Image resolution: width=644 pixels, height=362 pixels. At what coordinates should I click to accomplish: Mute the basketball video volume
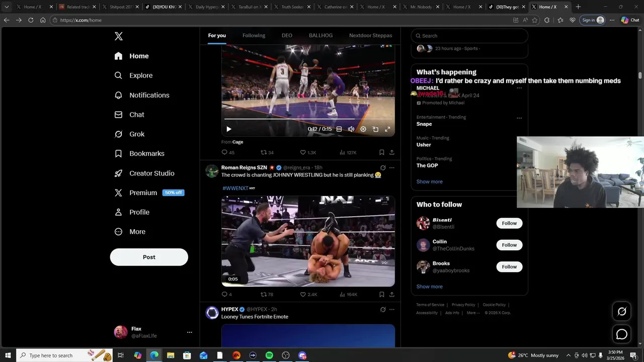click(351, 129)
